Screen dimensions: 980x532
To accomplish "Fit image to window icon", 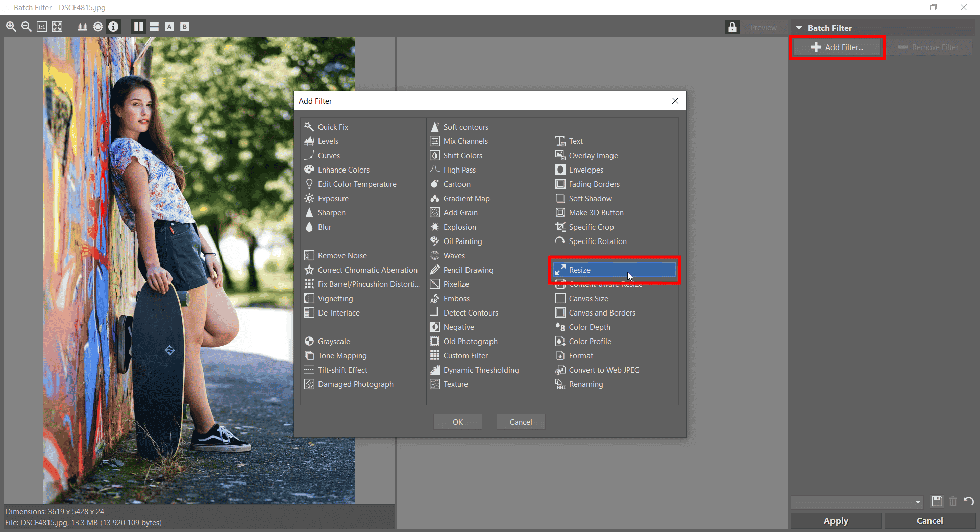I will click(x=57, y=27).
